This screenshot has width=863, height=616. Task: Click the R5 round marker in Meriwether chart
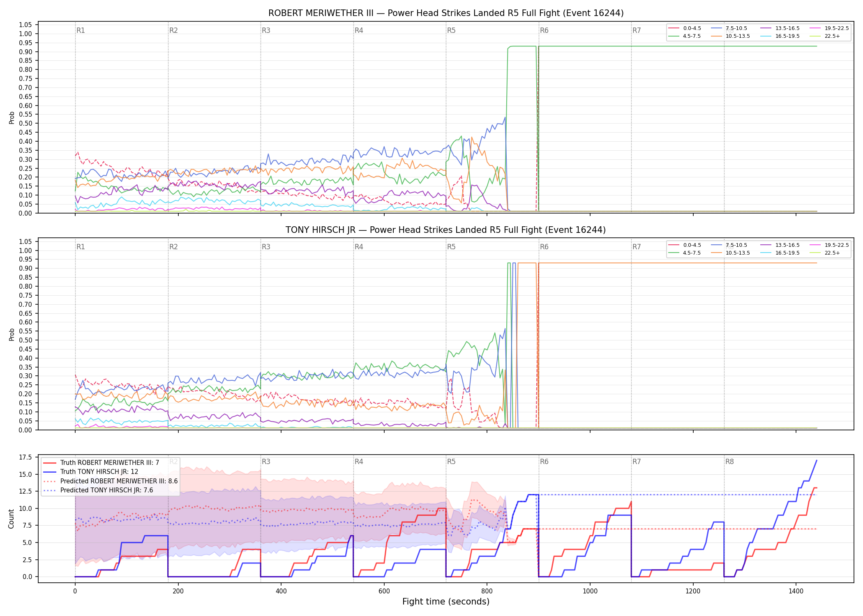click(x=451, y=30)
